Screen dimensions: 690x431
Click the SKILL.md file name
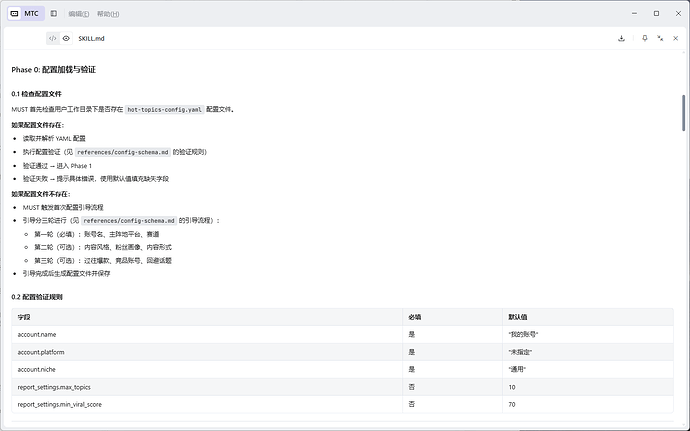click(92, 38)
